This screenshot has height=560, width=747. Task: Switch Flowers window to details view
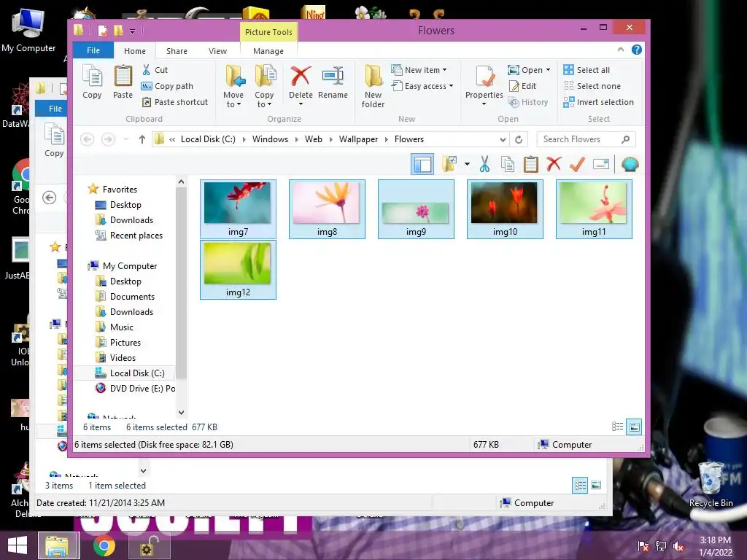click(617, 427)
